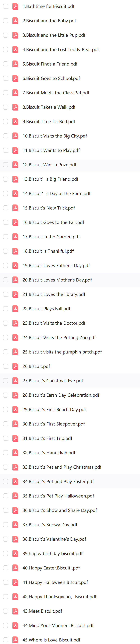
Task: Click PDF icon for Biscuit's Snowy Day
Action: (15, 525)
